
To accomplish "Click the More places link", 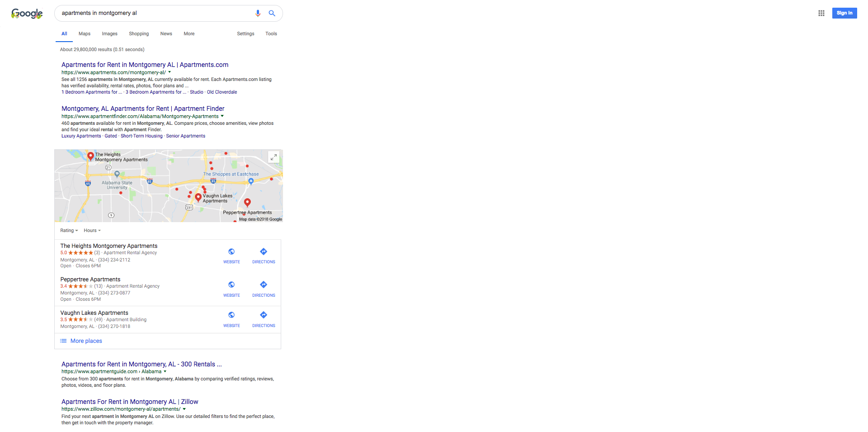I will coord(86,341).
